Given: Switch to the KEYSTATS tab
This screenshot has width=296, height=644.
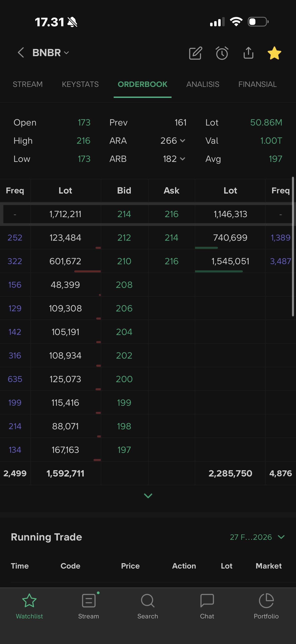Looking at the screenshot, I should click(80, 84).
